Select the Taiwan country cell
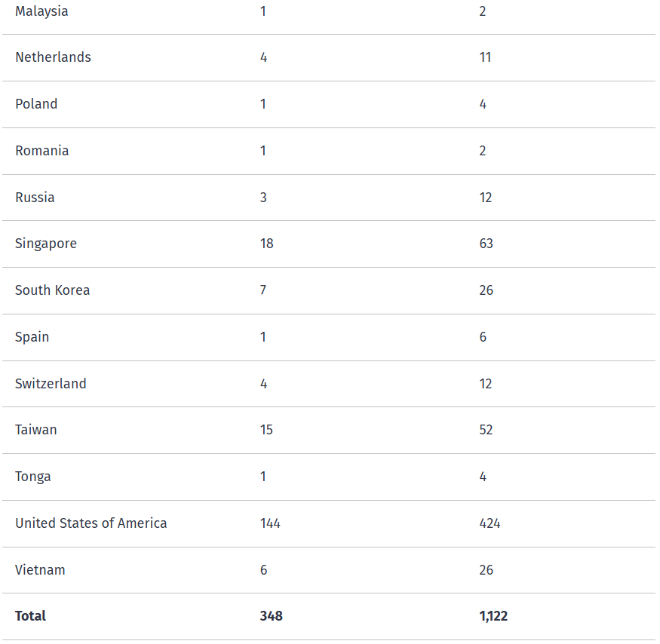The image size is (660, 644). pos(36,430)
